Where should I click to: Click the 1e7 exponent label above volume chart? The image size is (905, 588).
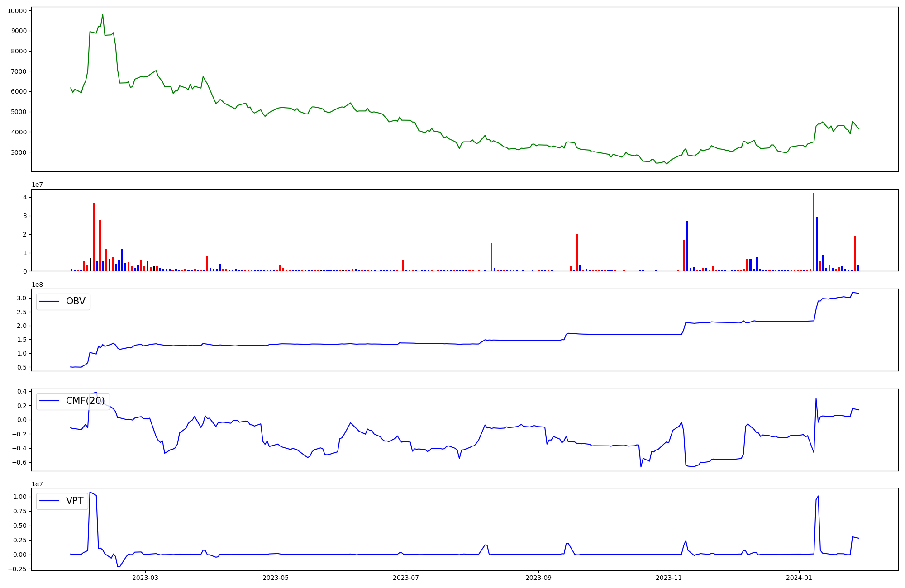[x=37, y=185]
